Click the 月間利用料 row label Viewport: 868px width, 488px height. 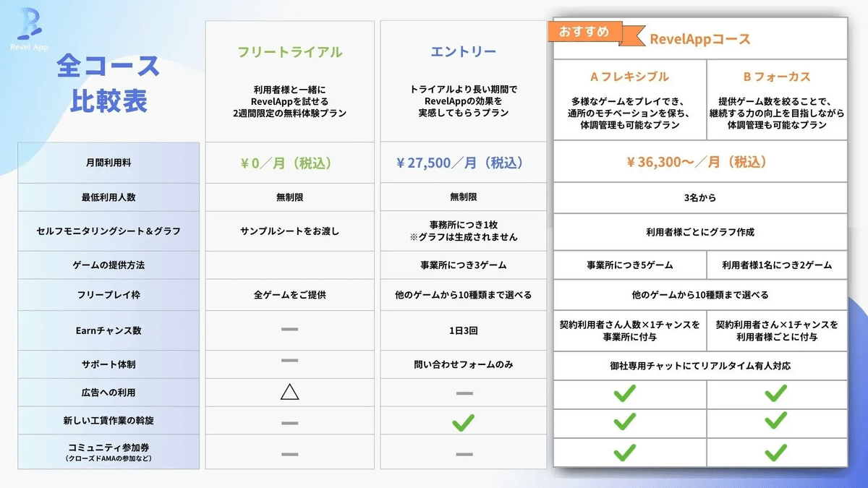tap(107, 163)
